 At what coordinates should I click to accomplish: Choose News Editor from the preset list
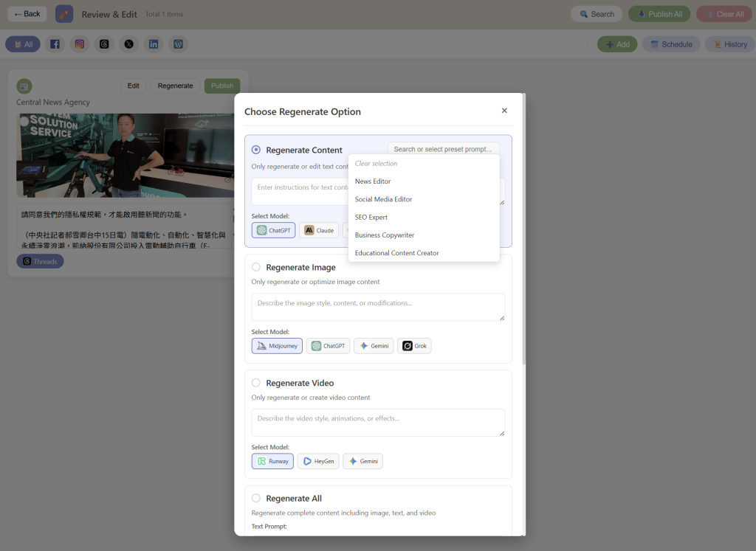(373, 181)
